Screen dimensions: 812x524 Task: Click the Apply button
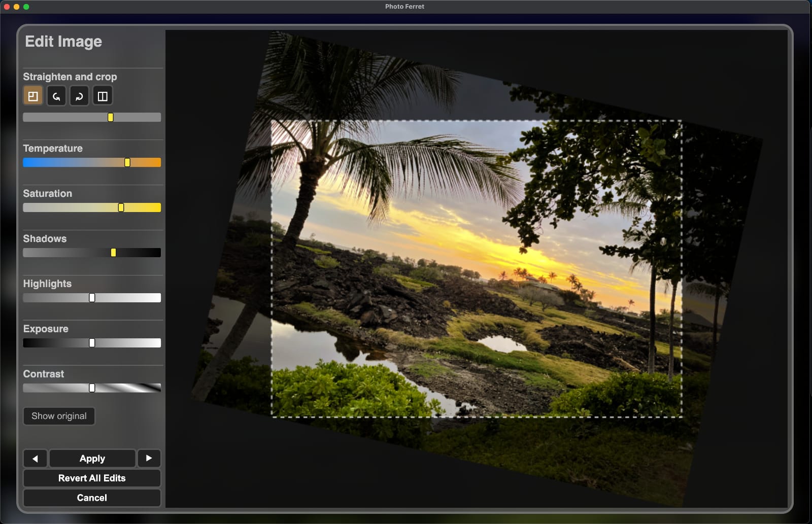point(92,459)
